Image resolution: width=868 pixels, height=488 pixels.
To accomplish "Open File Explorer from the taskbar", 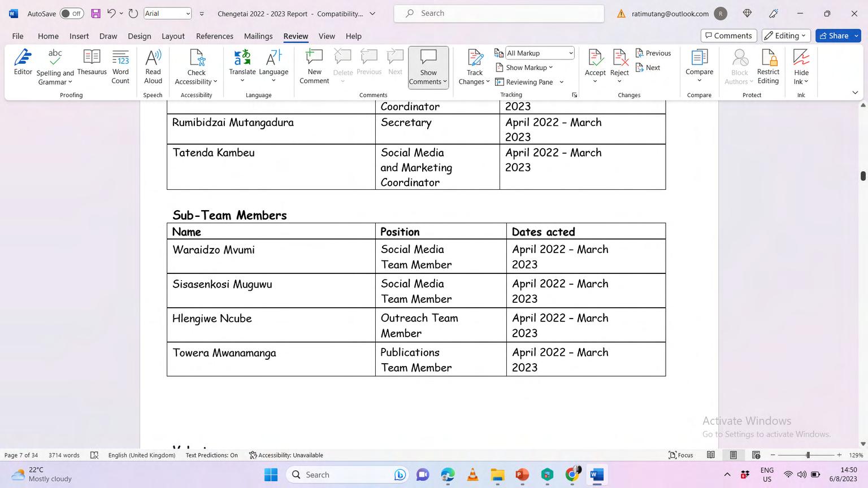I will click(x=497, y=475).
